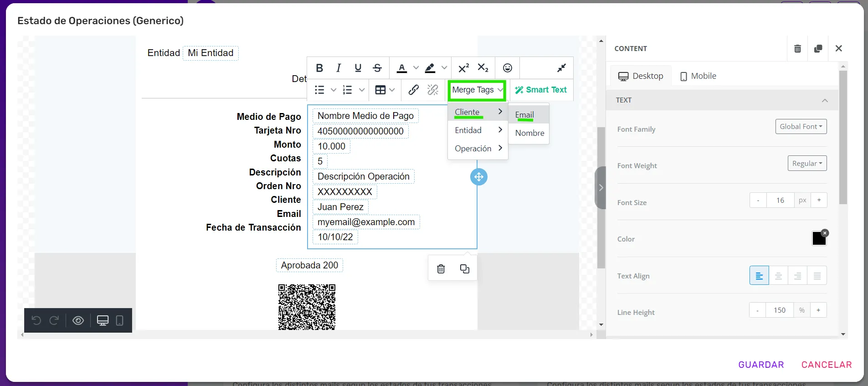The height and width of the screenshot is (386, 868).
Task: Open text color dropdown arrow
Action: pos(416,68)
